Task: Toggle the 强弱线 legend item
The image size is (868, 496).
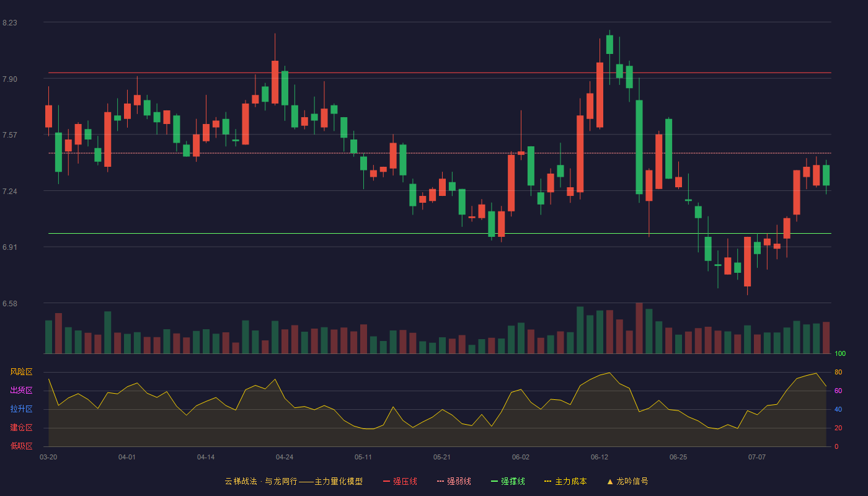Action: tap(454, 481)
